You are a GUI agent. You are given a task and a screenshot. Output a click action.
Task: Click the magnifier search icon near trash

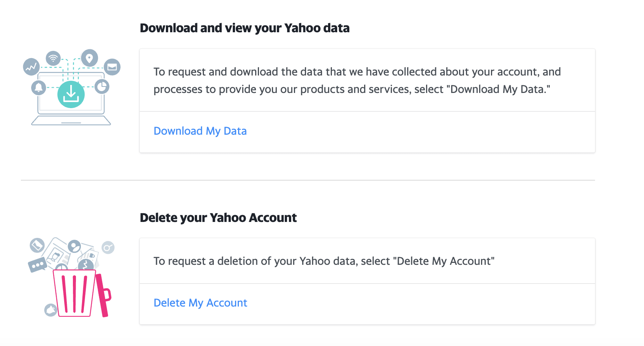[108, 248]
